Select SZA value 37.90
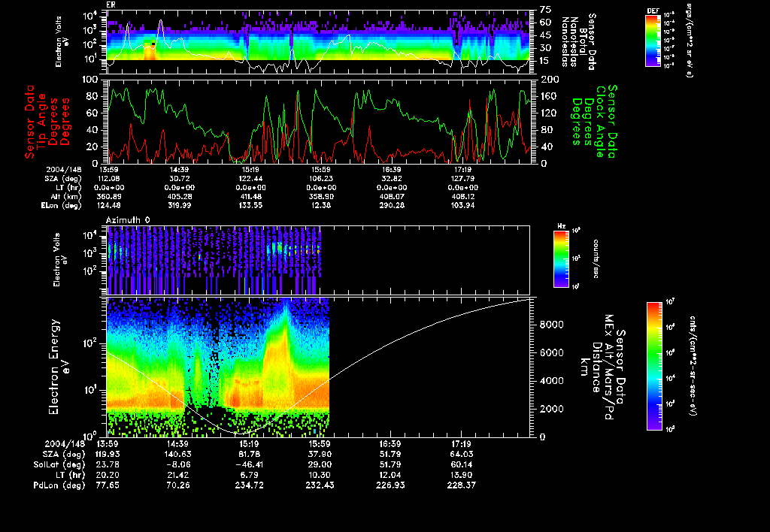 pyautogui.click(x=320, y=454)
